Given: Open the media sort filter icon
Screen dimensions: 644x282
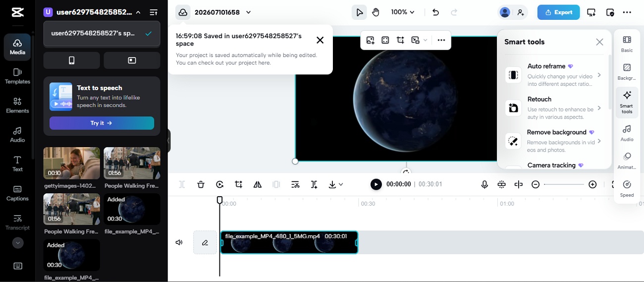Looking at the screenshot, I should coord(154,12).
